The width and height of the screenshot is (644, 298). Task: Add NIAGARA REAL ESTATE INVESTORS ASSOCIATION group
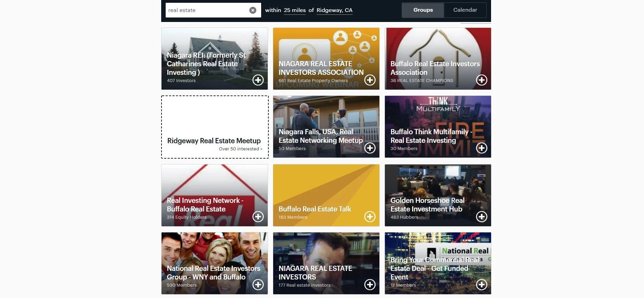coord(370,80)
